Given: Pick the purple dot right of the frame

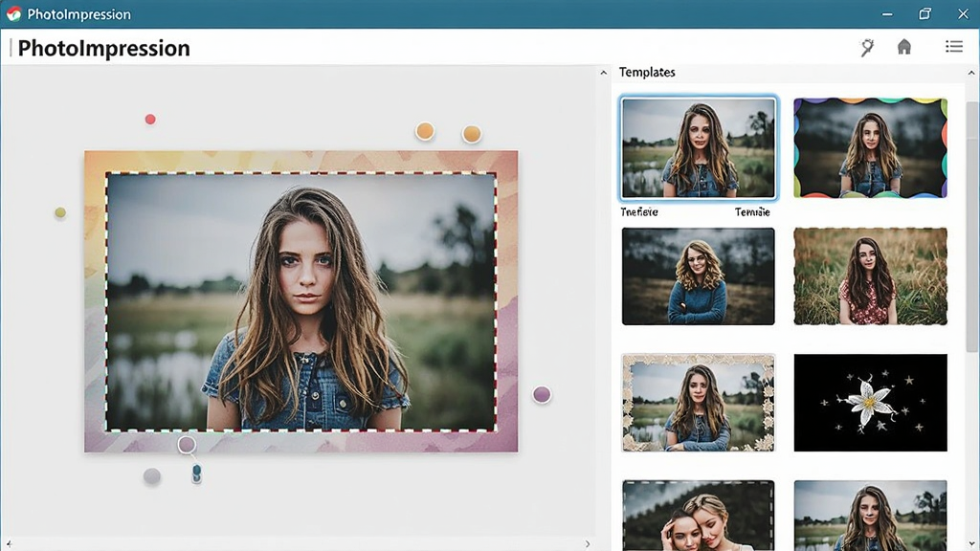Looking at the screenshot, I should (x=542, y=395).
